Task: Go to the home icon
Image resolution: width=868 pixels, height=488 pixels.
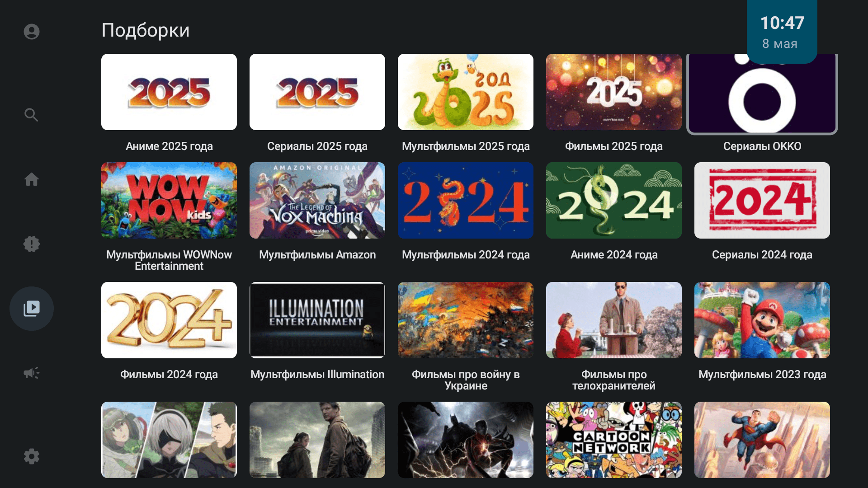Action: 32,179
